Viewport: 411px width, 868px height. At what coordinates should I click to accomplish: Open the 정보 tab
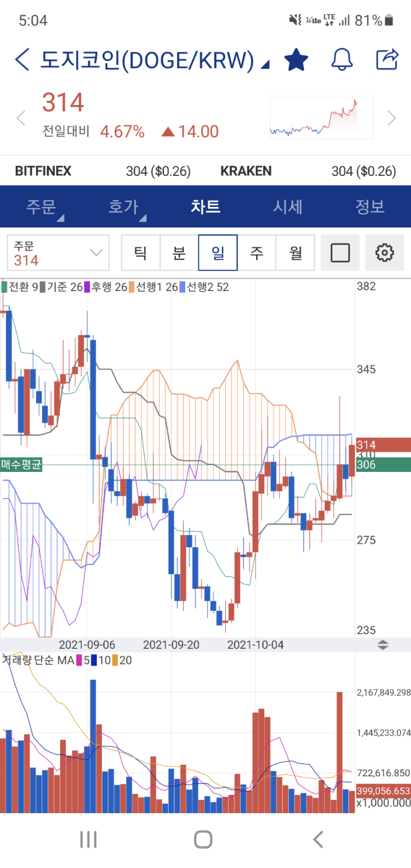tap(370, 206)
